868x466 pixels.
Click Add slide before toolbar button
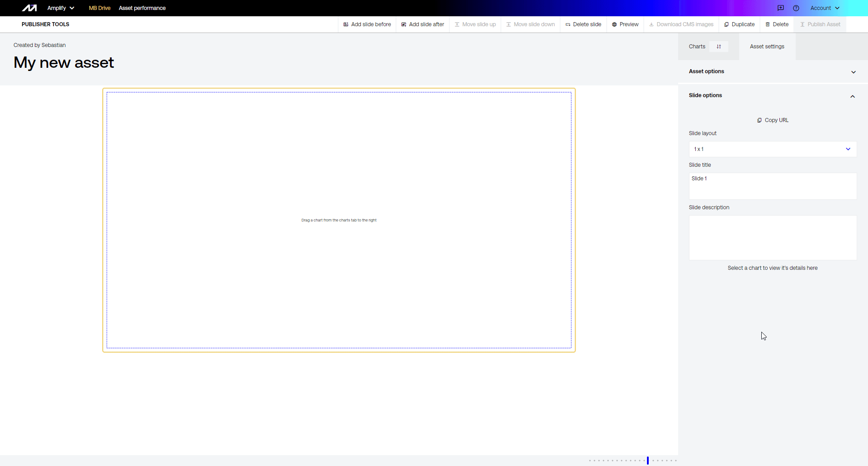367,24
